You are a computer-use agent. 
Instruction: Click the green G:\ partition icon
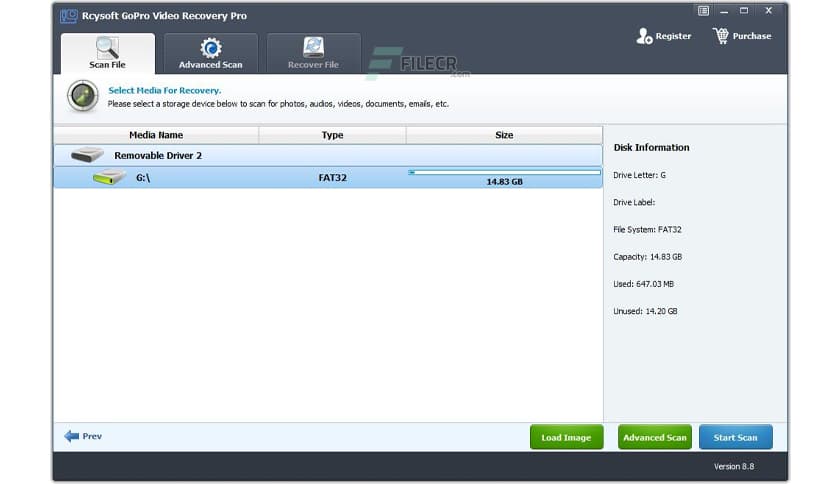coord(109,177)
